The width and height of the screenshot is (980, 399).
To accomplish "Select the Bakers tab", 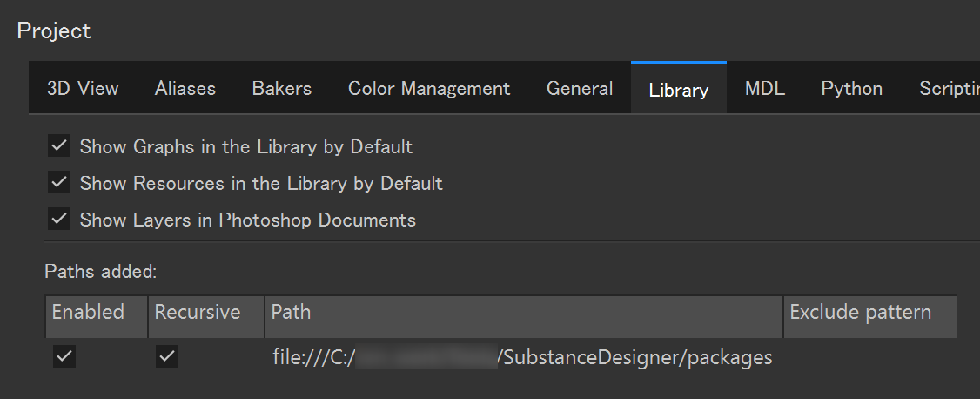I will pos(282,88).
